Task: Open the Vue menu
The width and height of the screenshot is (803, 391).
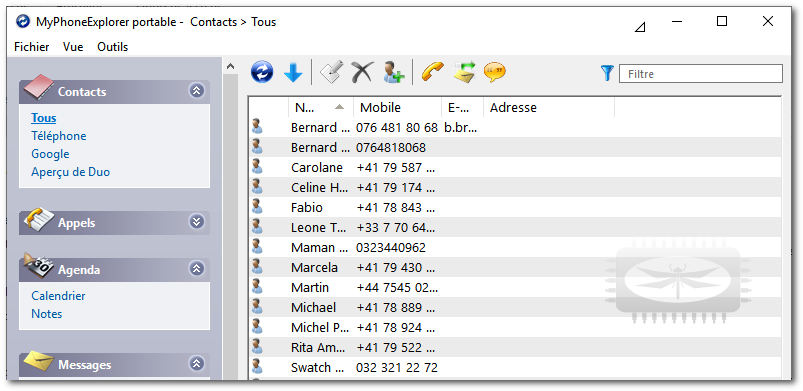Action: pos(73,47)
